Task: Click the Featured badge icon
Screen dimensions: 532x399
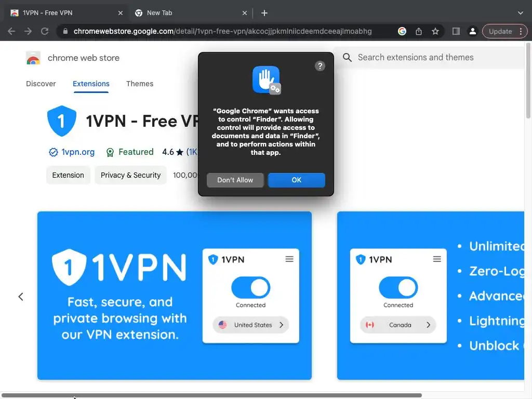Action: 110,152
